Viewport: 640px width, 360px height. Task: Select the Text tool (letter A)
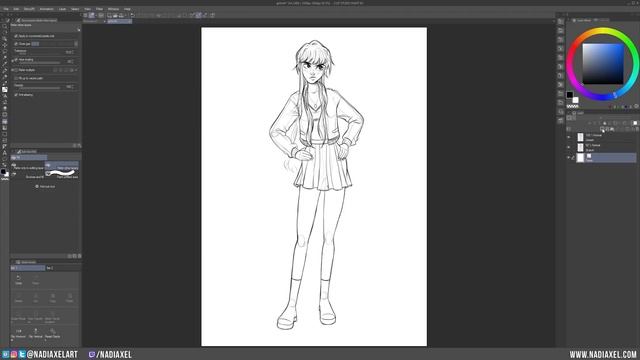click(4, 153)
